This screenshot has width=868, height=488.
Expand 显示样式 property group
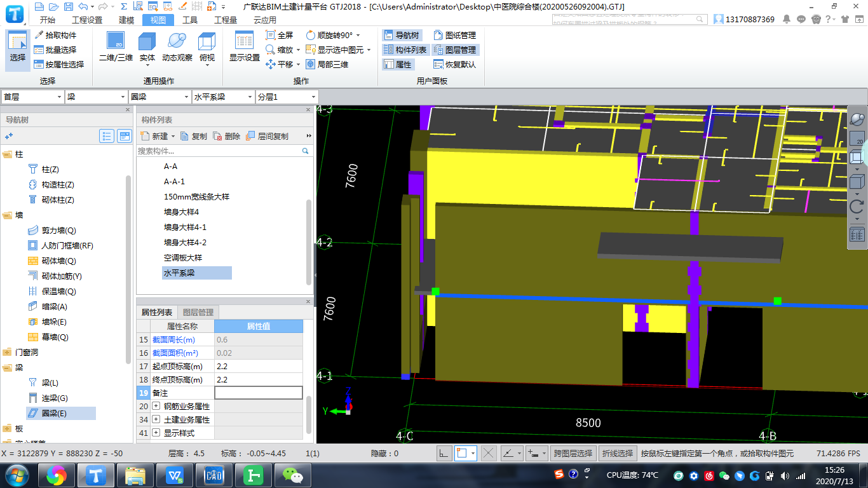coord(156,433)
